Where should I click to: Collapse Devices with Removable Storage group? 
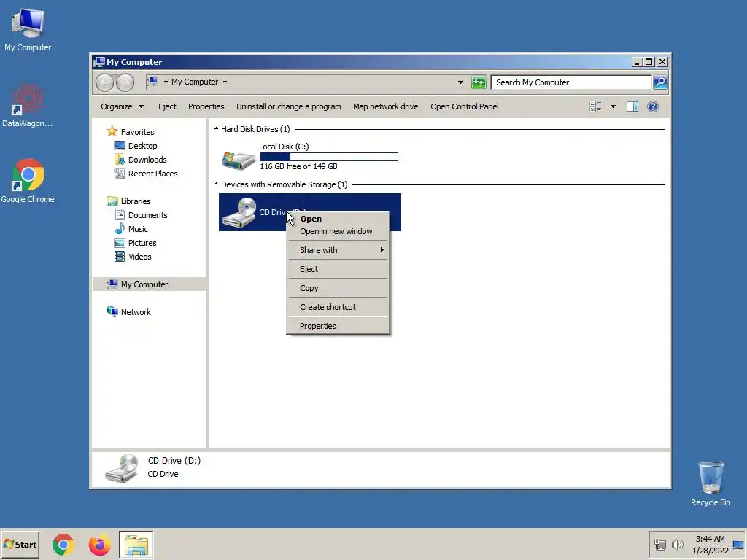point(216,184)
